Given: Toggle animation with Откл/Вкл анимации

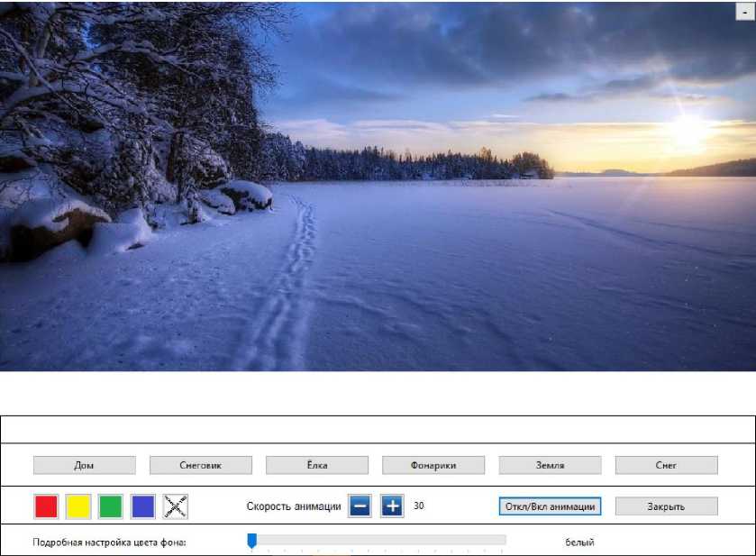Looking at the screenshot, I should coord(551,506).
